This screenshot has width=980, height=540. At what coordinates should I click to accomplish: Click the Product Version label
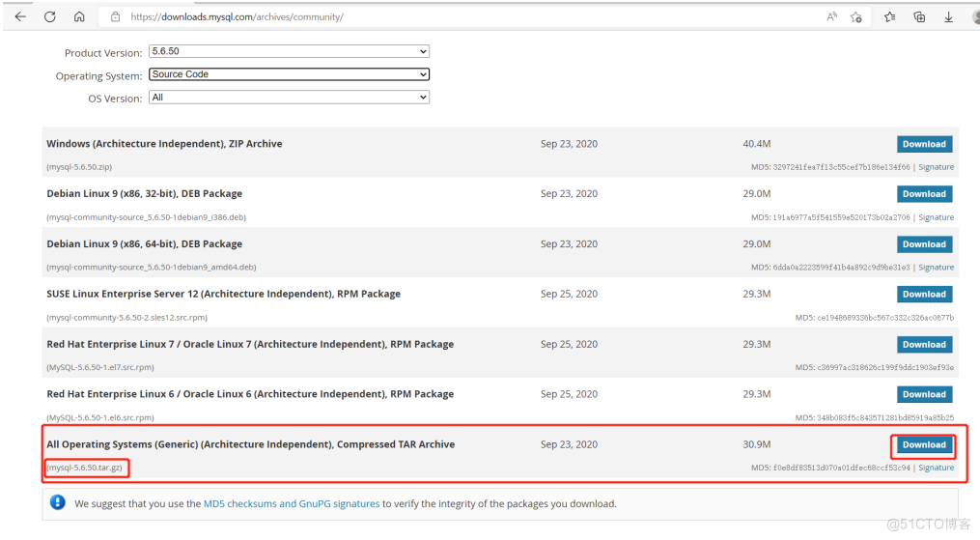[103, 53]
